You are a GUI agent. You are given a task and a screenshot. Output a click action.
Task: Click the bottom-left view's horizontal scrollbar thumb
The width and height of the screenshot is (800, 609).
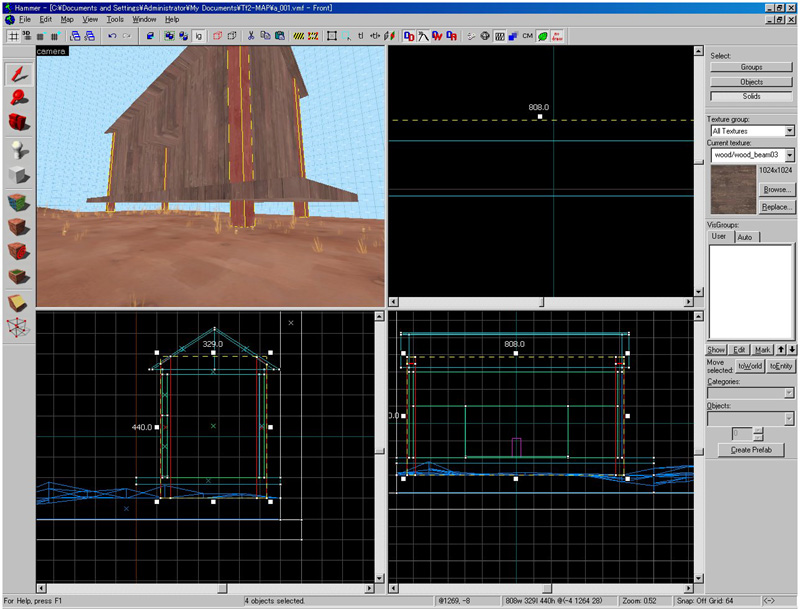tap(222, 588)
